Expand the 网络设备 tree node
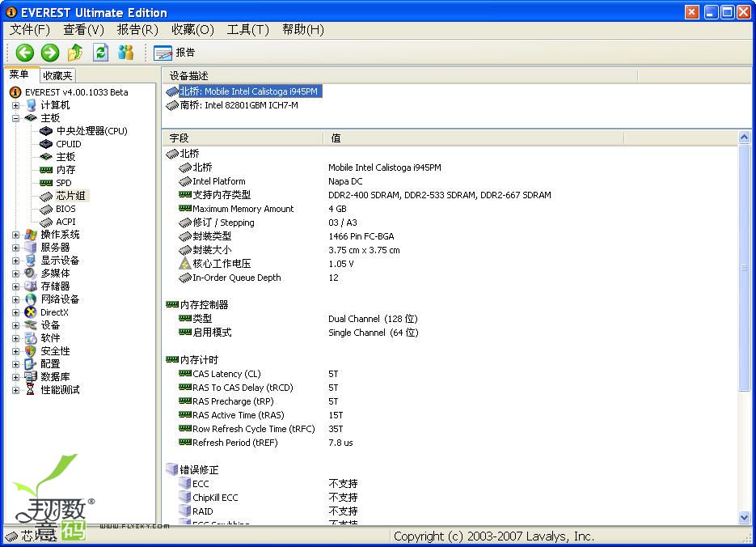Image resolution: width=756 pixels, height=547 pixels. (16, 299)
